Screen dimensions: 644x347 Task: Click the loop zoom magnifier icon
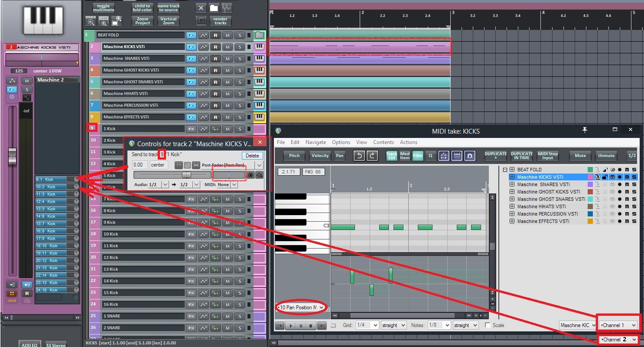pyautogui.click(x=103, y=20)
